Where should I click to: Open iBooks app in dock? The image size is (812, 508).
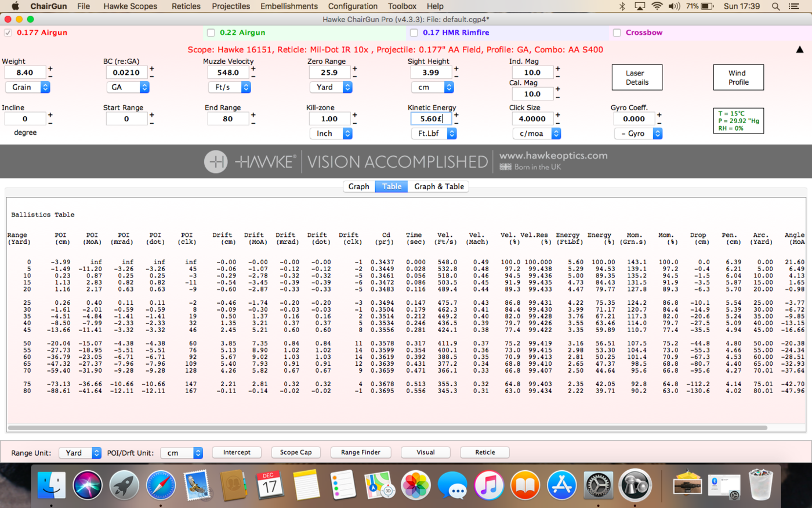[525, 485]
